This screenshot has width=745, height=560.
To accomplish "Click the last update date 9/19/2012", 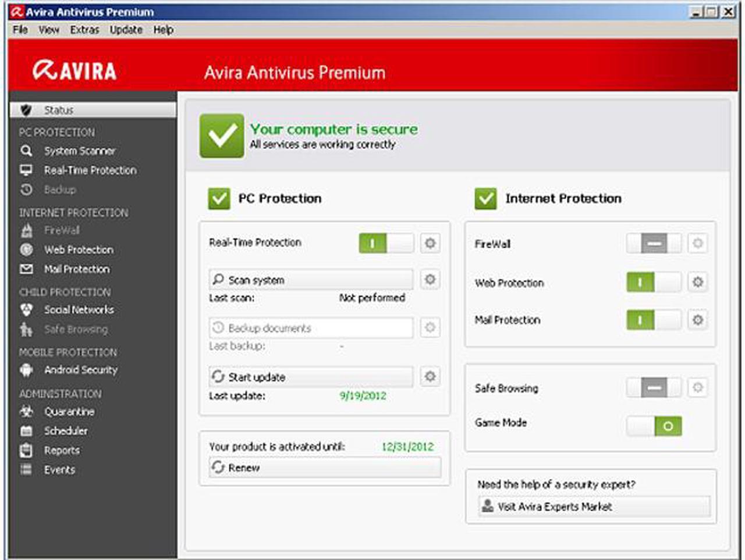I will coord(363,395).
